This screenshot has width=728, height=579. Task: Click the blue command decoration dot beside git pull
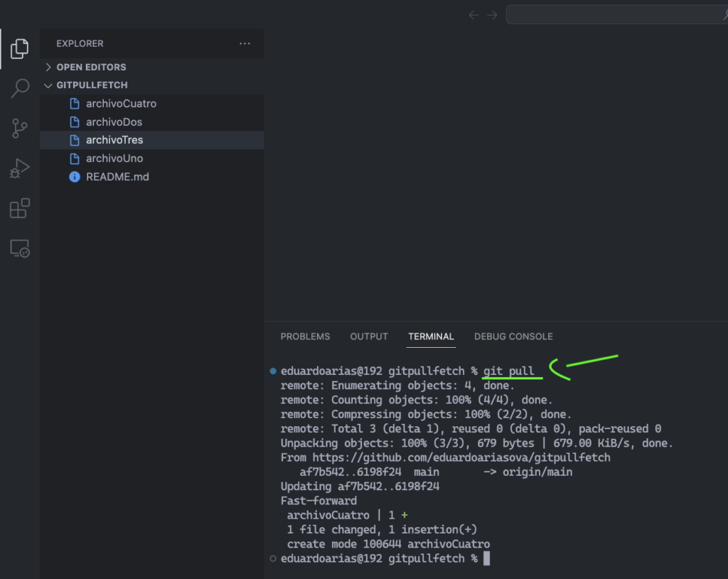[x=273, y=371]
